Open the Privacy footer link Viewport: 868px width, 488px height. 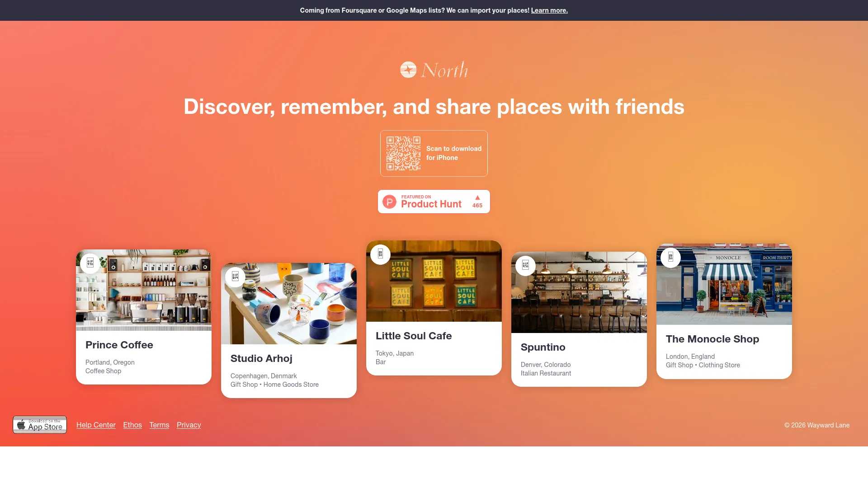click(189, 425)
